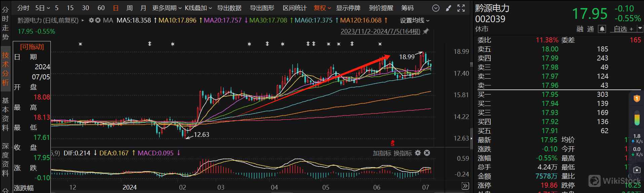Image resolution: width=644 pixels, height=193 pixels.
Task: Click the double-arrow scroll-right chart icon
Action: pyautogui.click(x=465, y=186)
